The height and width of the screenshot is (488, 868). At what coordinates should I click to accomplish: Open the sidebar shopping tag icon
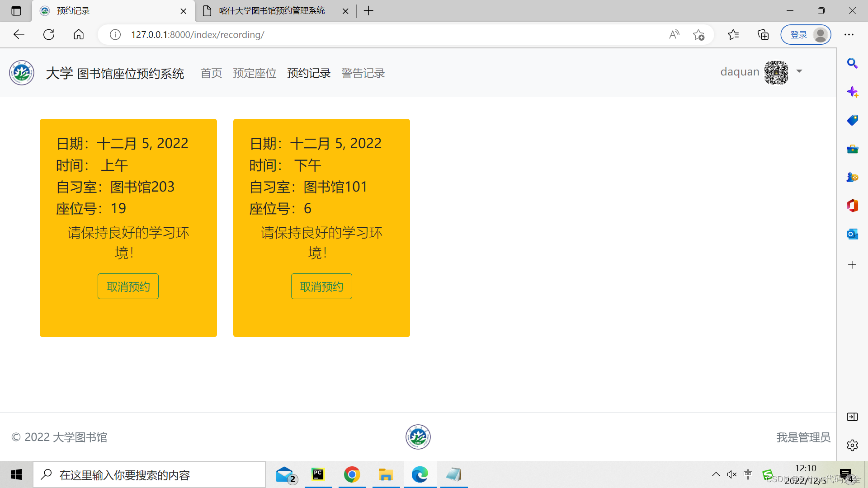tap(852, 120)
